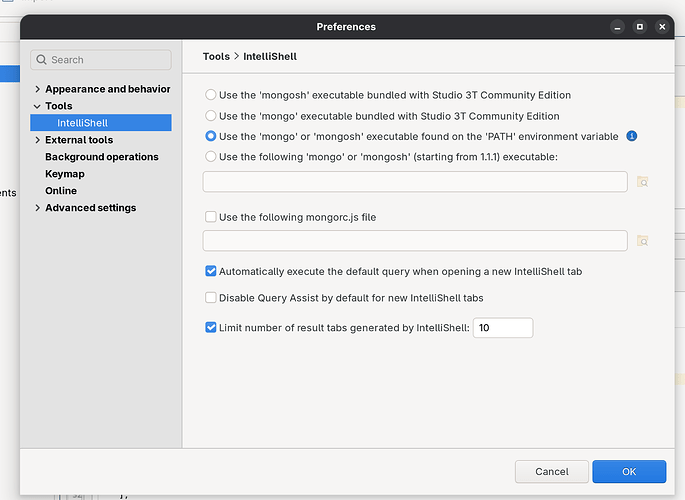Browse for mongorc.js file icon
685x500 pixels.
point(642,241)
